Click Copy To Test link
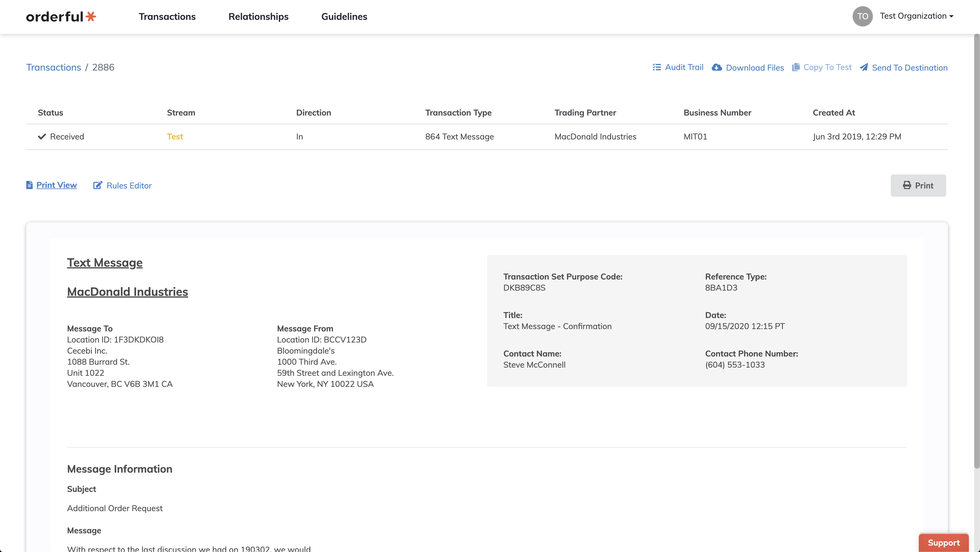This screenshot has width=980, height=552. [x=827, y=67]
